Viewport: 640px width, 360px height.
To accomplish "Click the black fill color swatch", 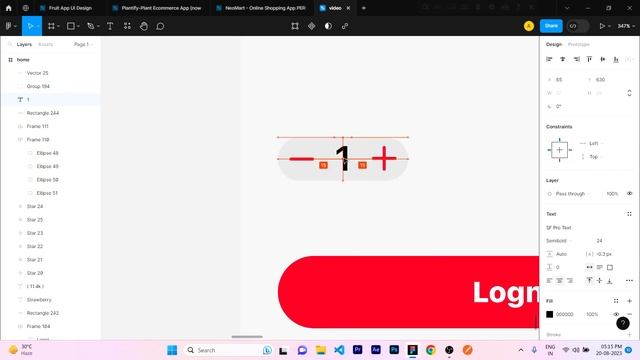I will pos(549,314).
